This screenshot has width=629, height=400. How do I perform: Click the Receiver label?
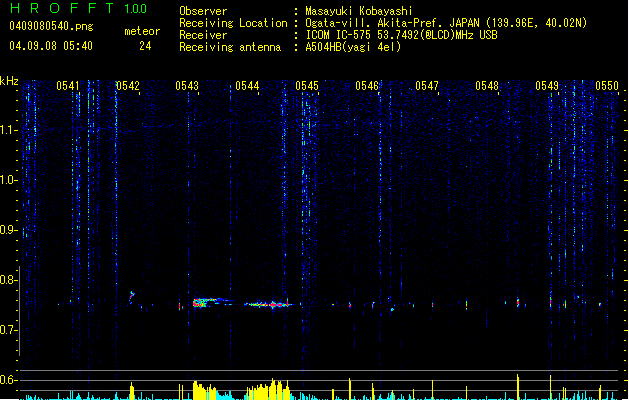[x=203, y=35]
